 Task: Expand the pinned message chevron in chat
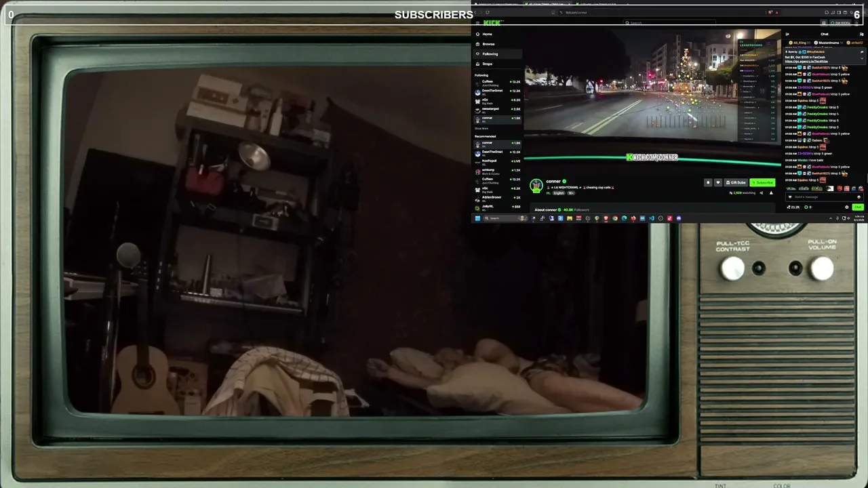pos(862,58)
